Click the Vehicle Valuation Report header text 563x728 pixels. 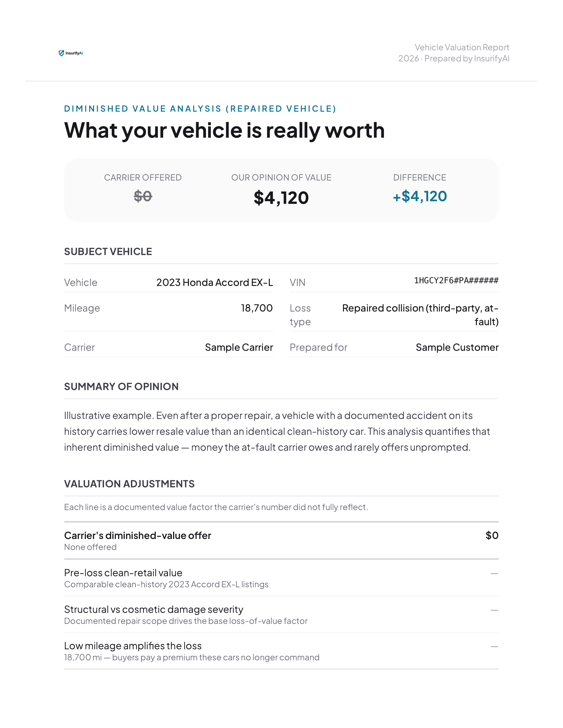[x=462, y=47]
